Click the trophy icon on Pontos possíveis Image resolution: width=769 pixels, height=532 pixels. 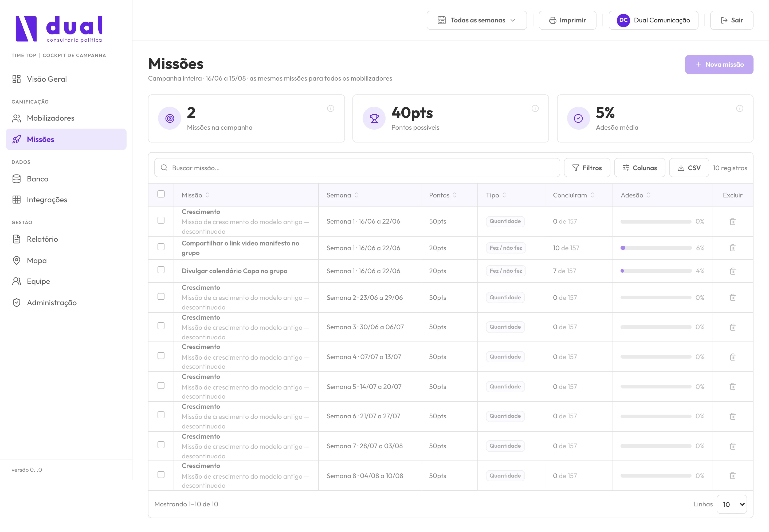(374, 118)
